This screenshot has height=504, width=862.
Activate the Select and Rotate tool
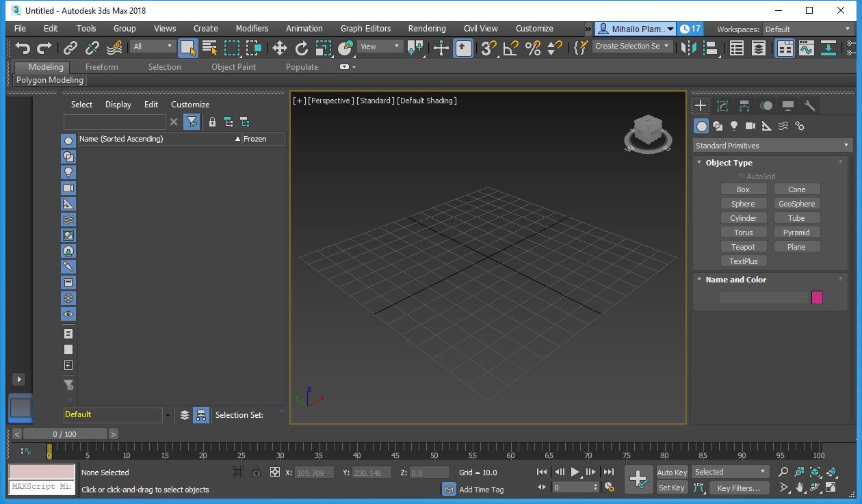(x=302, y=48)
